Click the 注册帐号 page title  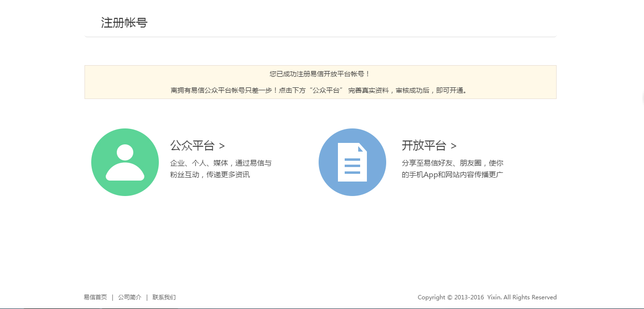point(124,23)
